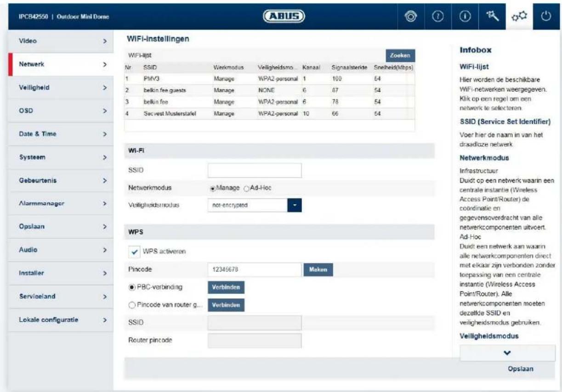562x392 pixels.
Task: Expand the Veiligheid menu chevron
Action: point(105,87)
